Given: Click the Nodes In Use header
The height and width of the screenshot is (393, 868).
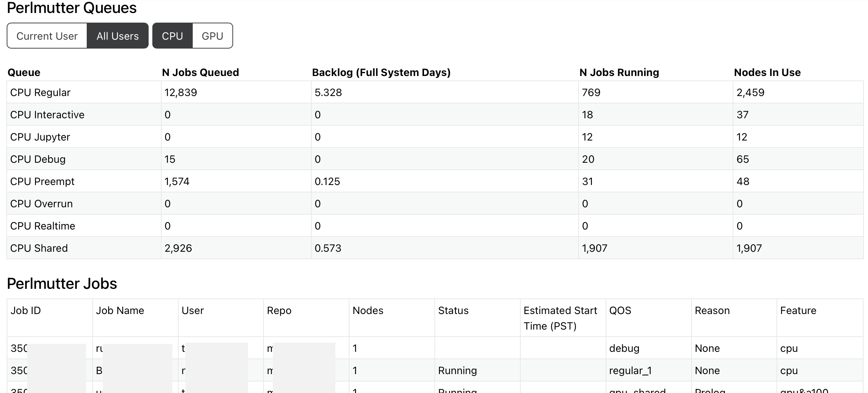Looking at the screenshot, I should point(767,72).
